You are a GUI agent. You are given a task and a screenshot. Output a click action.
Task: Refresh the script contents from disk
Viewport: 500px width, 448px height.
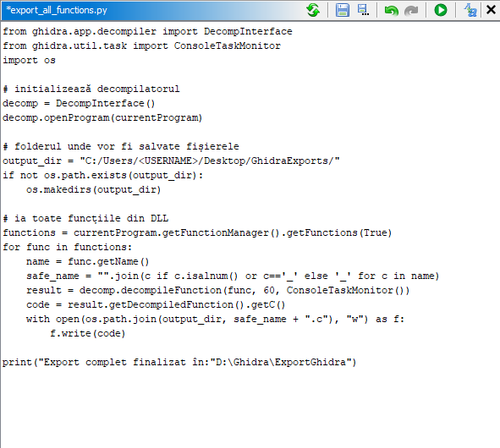(313, 10)
